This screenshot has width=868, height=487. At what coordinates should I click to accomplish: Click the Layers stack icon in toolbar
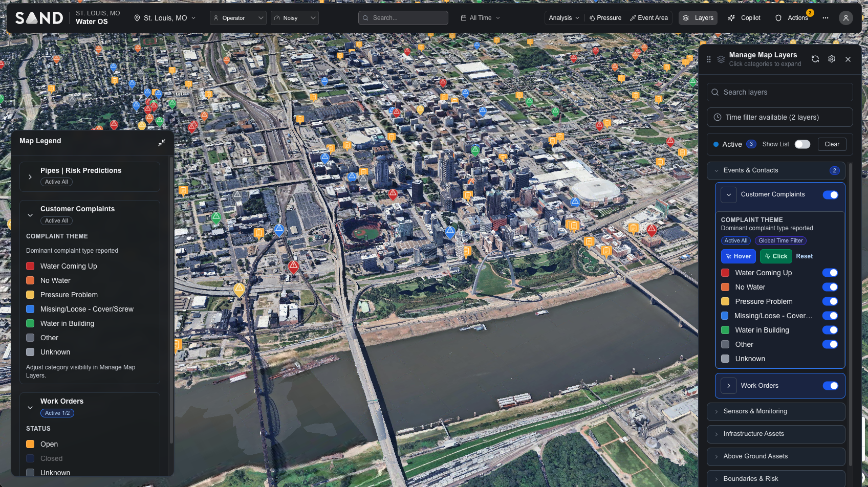tap(686, 18)
